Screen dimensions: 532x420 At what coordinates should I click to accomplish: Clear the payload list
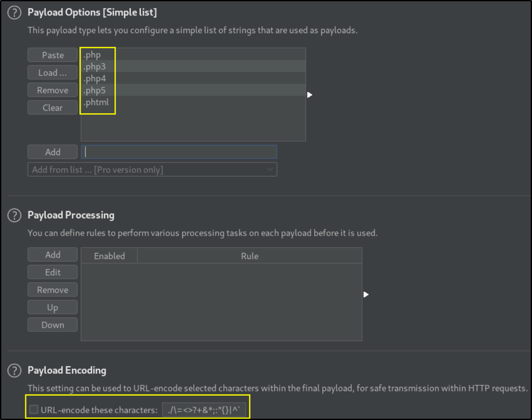[x=53, y=108]
